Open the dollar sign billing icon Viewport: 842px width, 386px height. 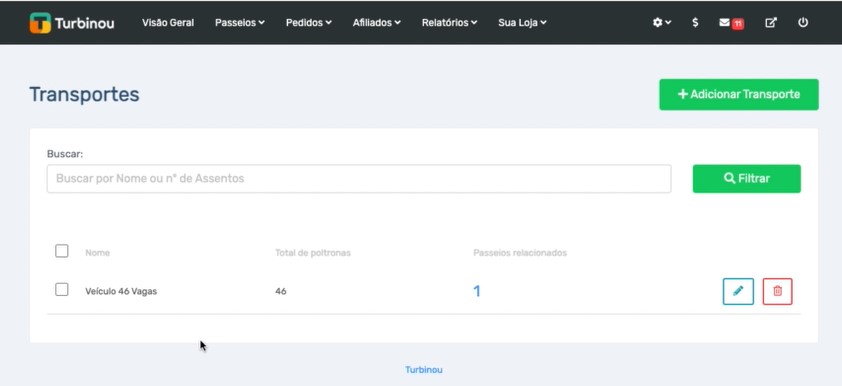click(x=695, y=23)
